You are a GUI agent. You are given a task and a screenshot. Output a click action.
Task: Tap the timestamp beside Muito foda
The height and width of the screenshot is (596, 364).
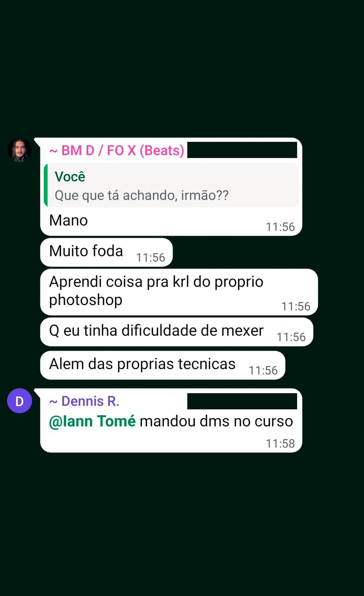click(151, 258)
